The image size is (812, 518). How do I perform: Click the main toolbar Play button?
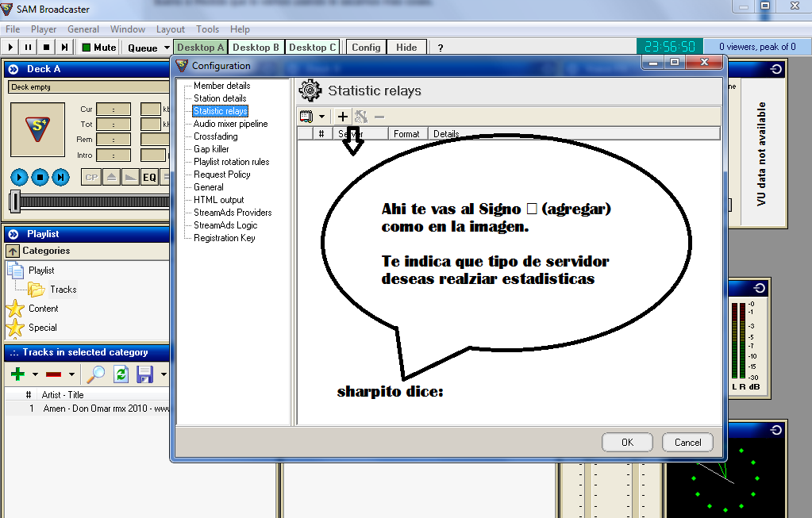tap(10, 47)
